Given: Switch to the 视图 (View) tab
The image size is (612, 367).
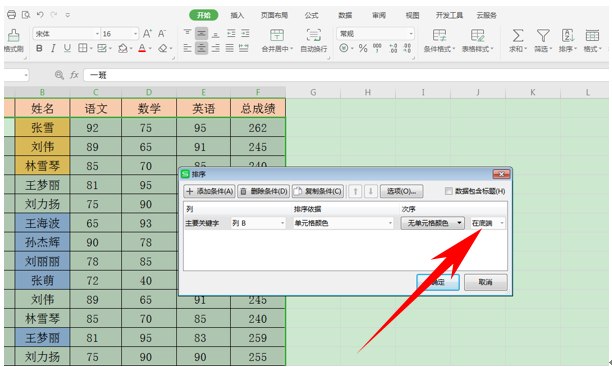Looking at the screenshot, I should tap(412, 15).
